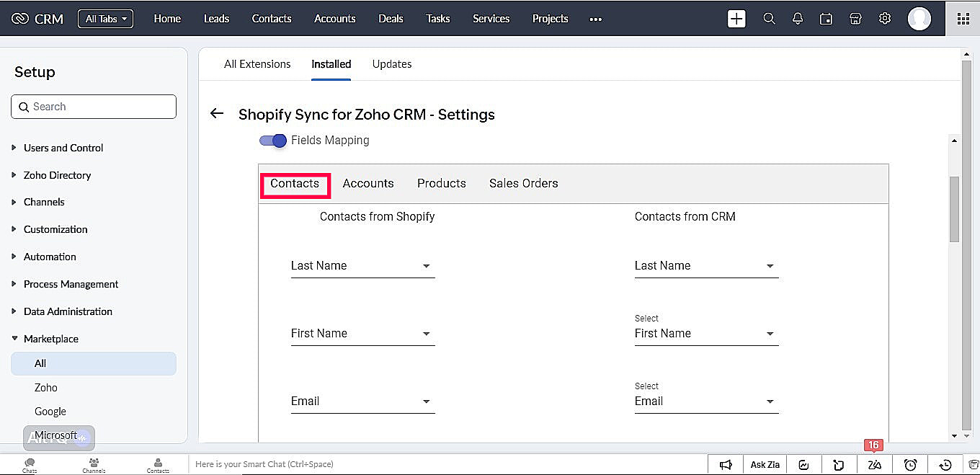
Task: Open the apps grid launcher
Action: pyautogui.click(x=963, y=19)
